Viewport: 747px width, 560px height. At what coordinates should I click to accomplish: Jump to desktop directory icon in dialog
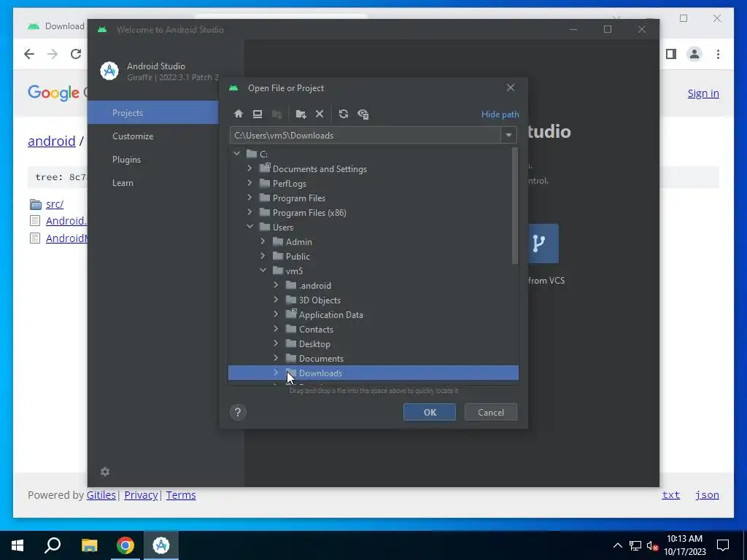point(258,114)
